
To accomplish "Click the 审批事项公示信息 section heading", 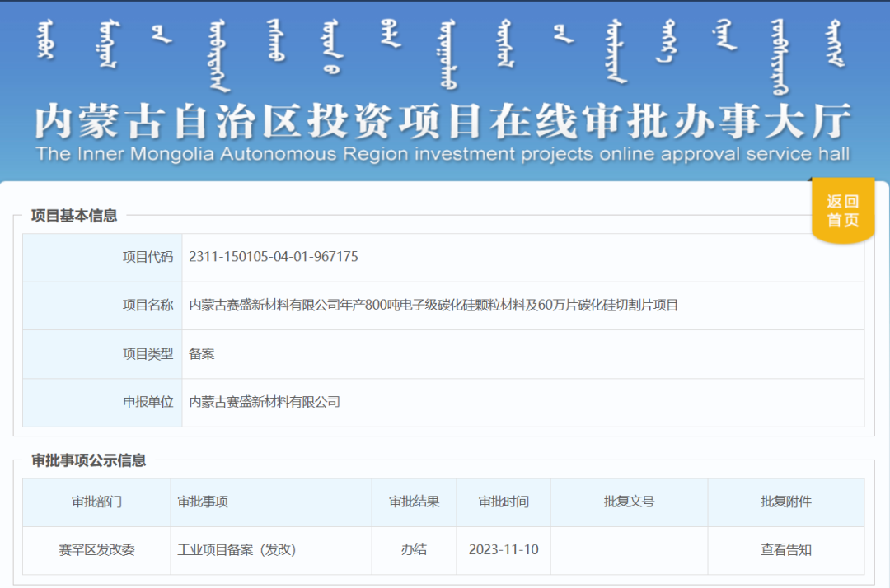I will 88,461.
